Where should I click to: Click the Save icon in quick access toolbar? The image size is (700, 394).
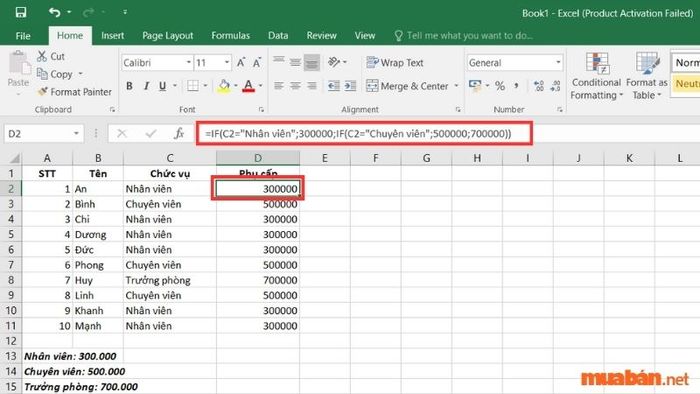[x=21, y=12]
